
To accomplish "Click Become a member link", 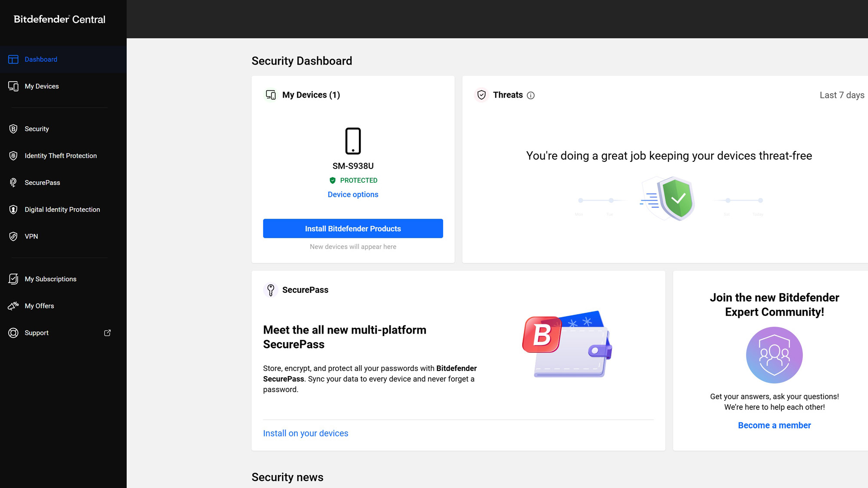I will 774,426.
